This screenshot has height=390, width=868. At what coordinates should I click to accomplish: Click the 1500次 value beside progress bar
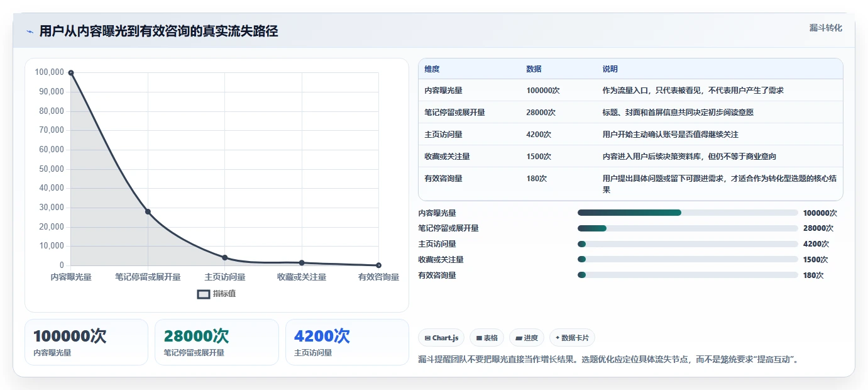816,260
